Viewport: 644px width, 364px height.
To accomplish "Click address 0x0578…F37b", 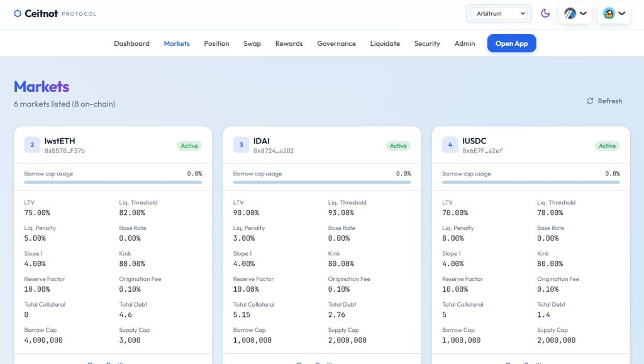I will click(65, 151).
